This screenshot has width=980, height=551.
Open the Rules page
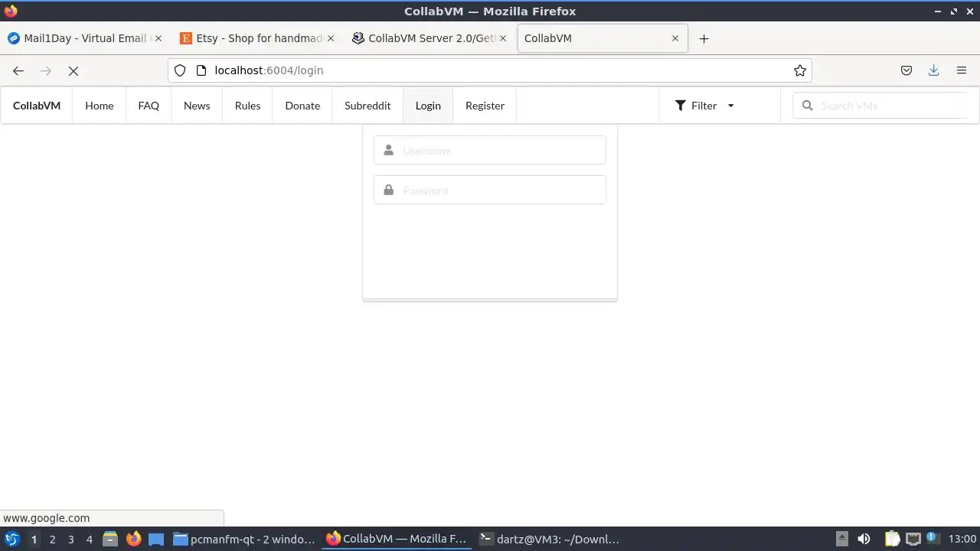tap(248, 106)
